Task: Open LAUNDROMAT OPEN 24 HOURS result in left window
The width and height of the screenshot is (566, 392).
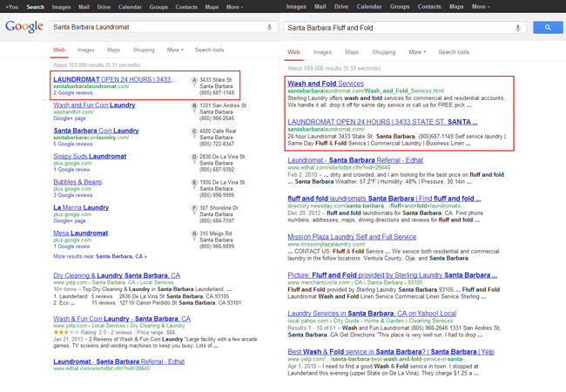Action: pyautogui.click(x=116, y=79)
